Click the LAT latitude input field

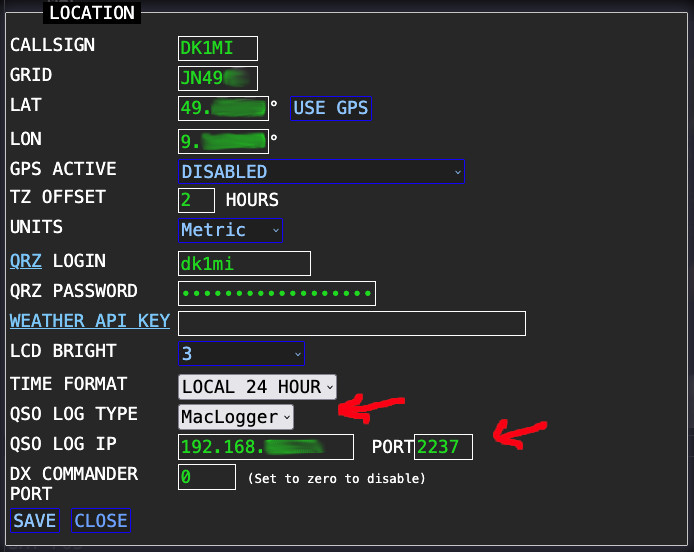(223, 108)
